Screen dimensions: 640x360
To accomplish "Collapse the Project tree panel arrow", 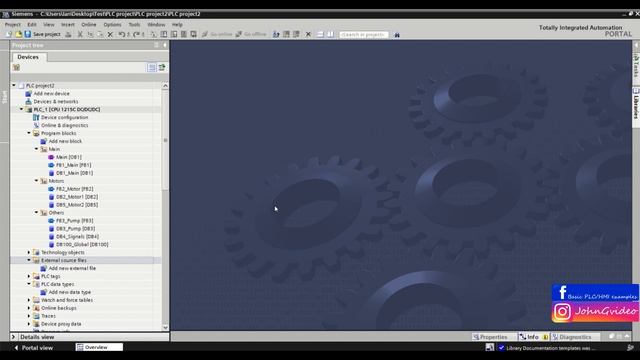I will click(x=165, y=45).
